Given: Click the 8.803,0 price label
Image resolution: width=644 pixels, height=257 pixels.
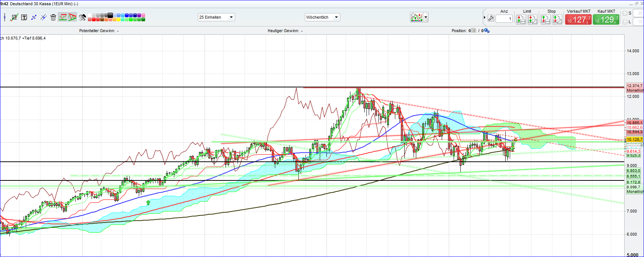Looking at the screenshot, I should pyautogui.click(x=634, y=170).
